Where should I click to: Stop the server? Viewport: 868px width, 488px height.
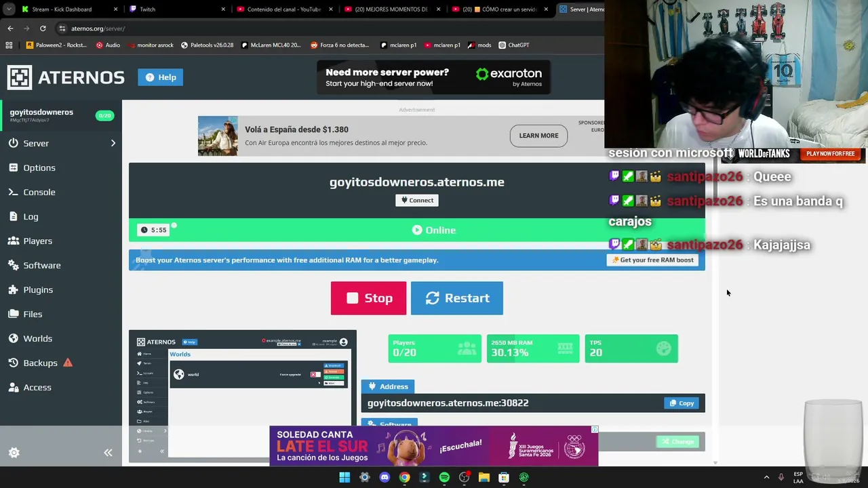(x=368, y=298)
